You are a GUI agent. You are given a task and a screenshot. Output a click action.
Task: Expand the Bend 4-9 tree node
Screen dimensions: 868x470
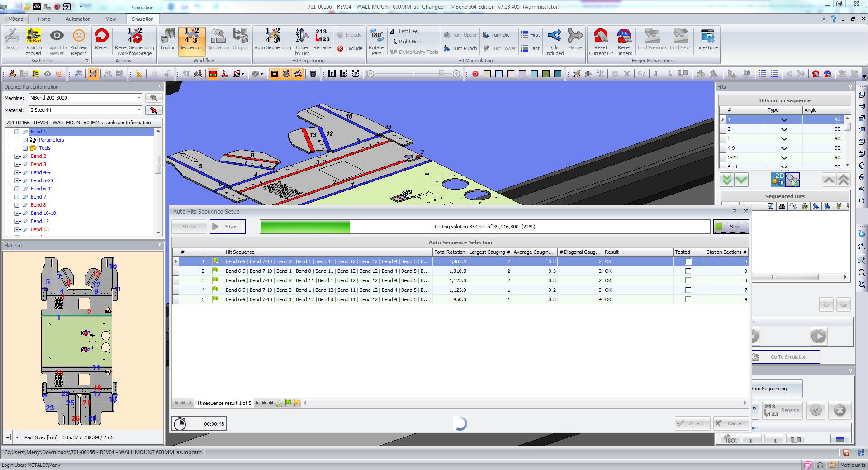(17, 172)
